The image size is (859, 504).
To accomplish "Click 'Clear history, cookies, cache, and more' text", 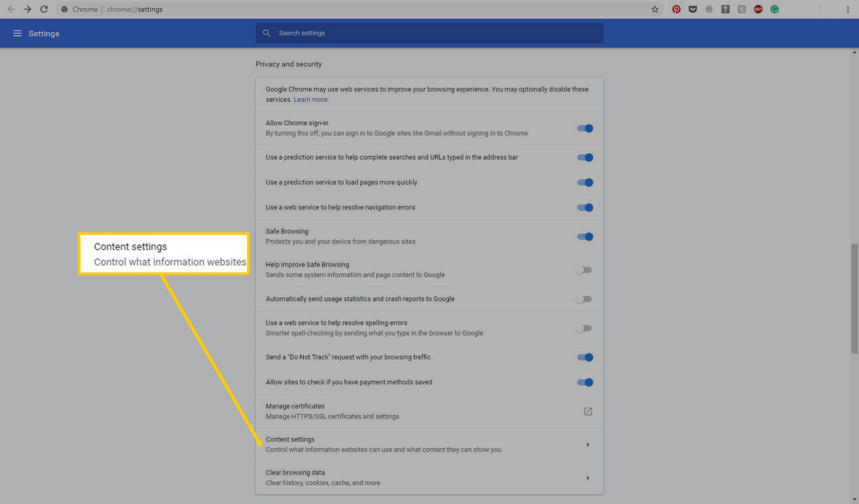I will point(323,483).
